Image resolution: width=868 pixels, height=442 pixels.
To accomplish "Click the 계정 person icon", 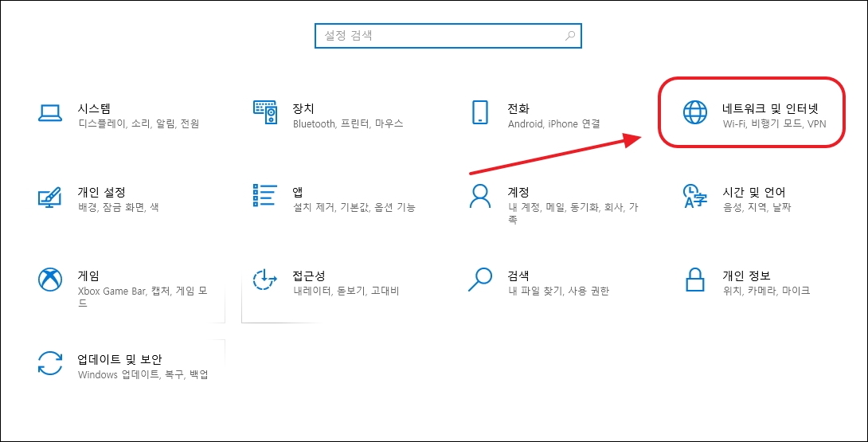I will 480,196.
